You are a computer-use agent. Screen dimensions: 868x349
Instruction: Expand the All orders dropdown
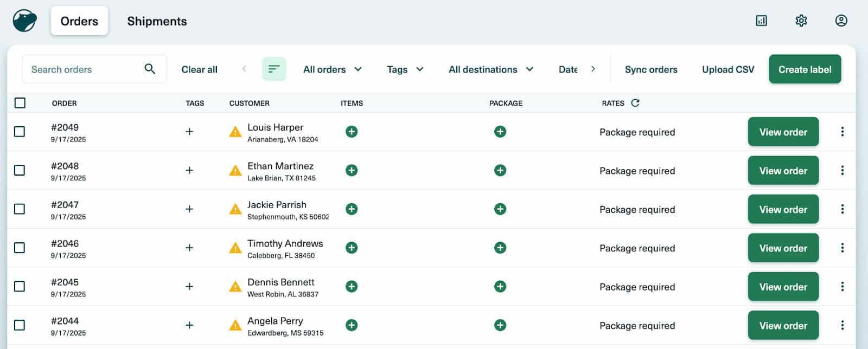332,69
